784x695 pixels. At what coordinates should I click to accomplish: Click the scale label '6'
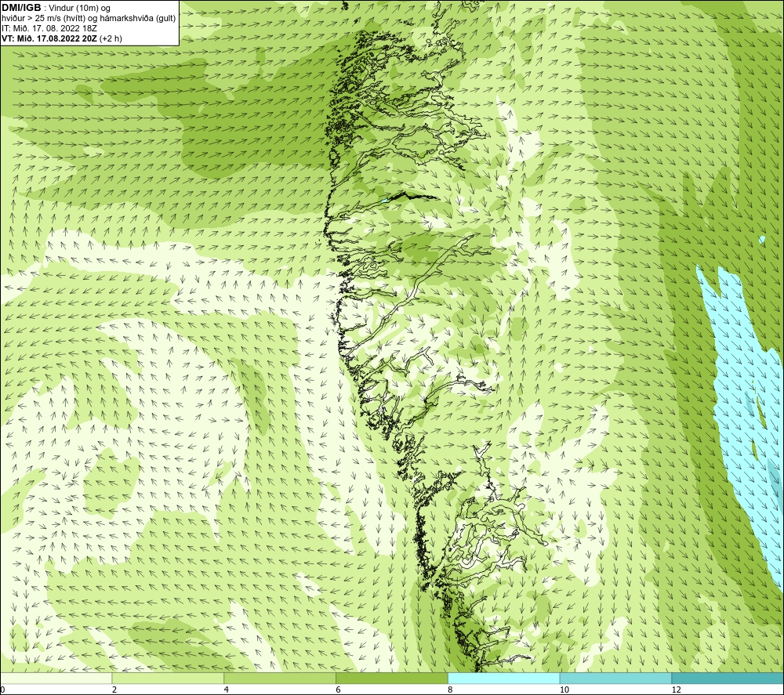pyautogui.click(x=339, y=690)
